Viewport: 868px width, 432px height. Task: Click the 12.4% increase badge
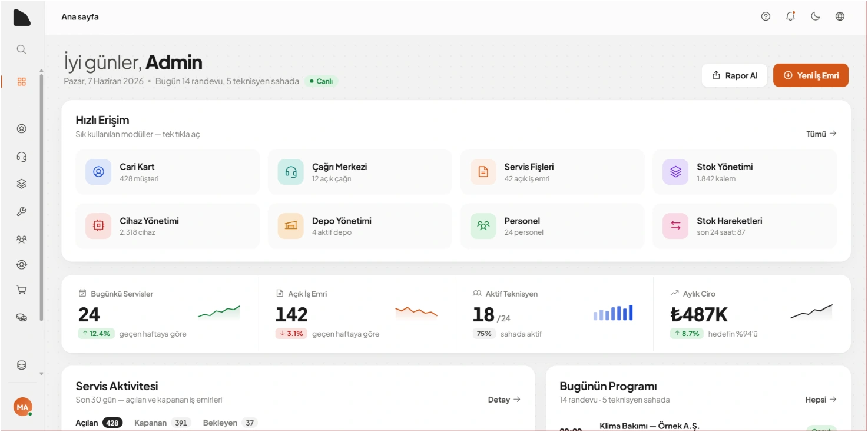click(97, 334)
